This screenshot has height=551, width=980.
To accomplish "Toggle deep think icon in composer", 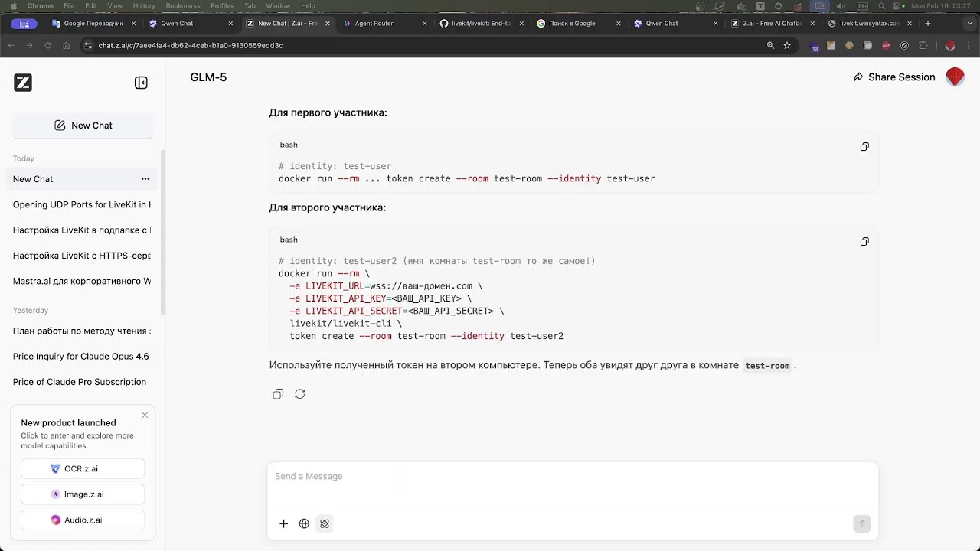I will [x=325, y=523].
